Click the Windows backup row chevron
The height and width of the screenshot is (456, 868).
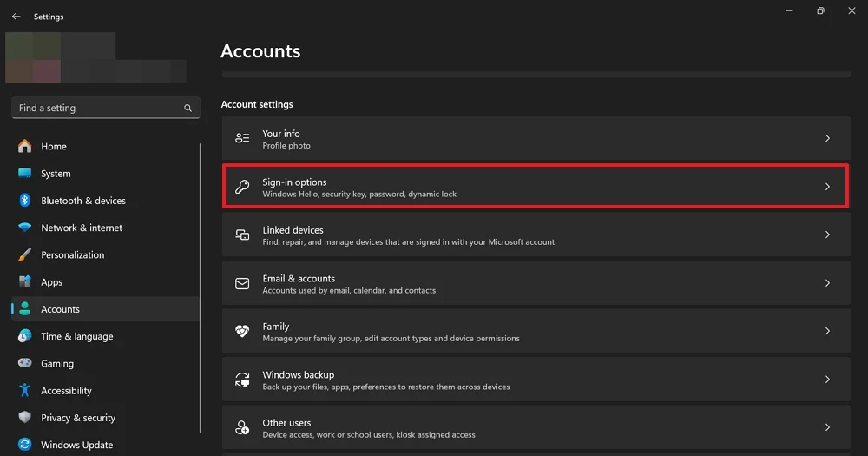point(827,380)
